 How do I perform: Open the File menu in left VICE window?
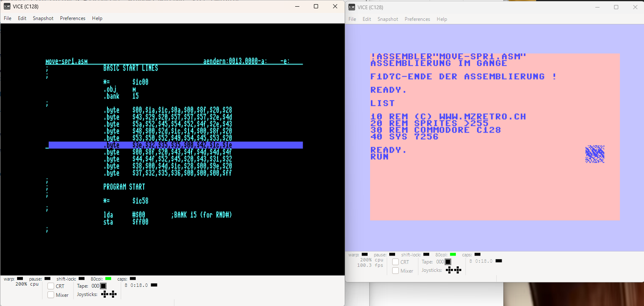tap(8, 18)
